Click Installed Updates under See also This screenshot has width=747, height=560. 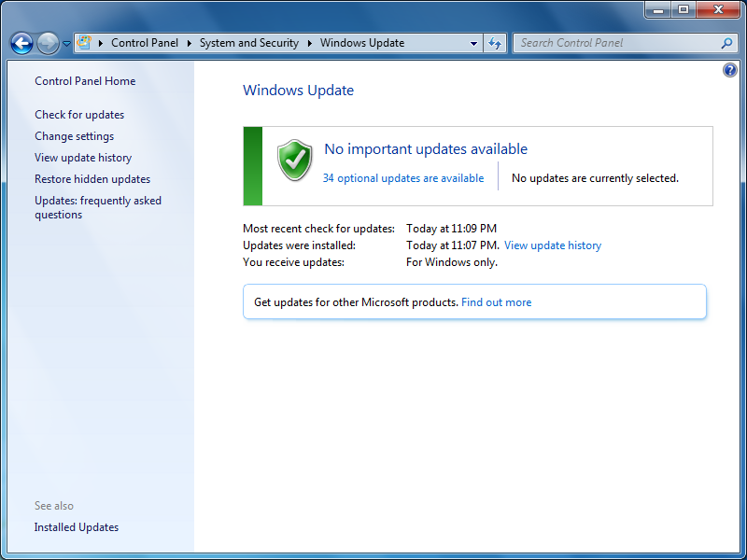tap(77, 527)
